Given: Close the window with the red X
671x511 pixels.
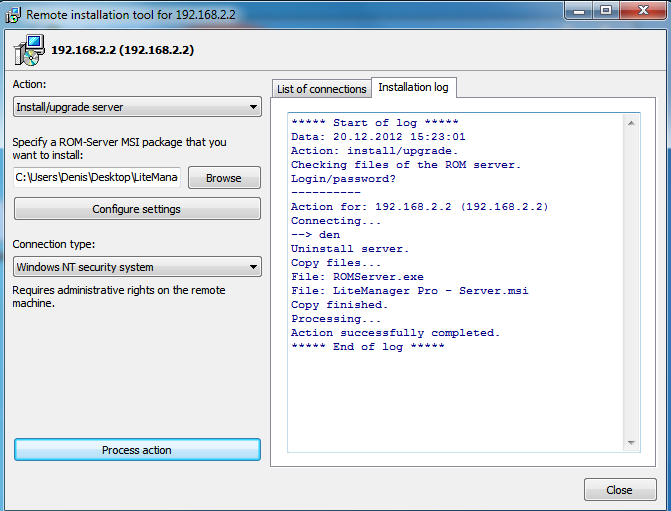Looking at the screenshot, I should click(643, 11).
